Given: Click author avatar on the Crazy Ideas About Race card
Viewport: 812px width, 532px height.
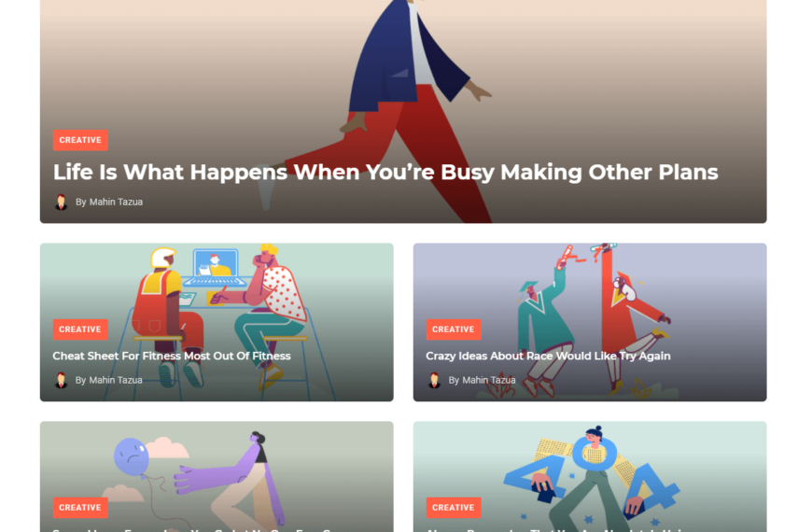Looking at the screenshot, I should (435, 380).
